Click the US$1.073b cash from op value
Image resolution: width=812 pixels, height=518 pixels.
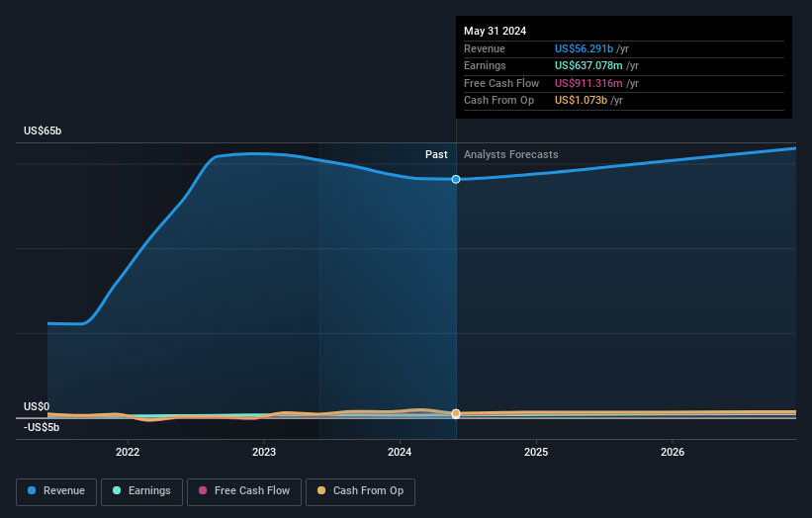pyautogui.click(x=581, y=101)
